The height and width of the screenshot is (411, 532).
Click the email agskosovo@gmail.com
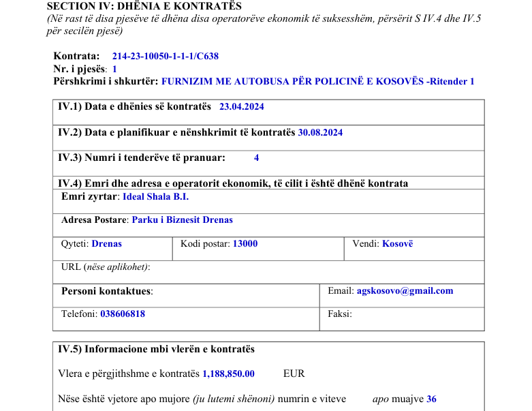click(405, 290)
